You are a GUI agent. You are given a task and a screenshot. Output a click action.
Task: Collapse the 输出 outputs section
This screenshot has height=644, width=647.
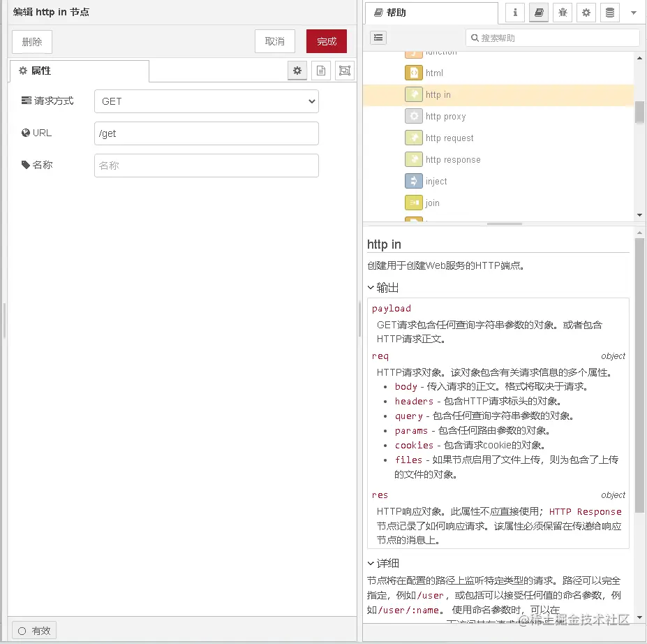383,288
